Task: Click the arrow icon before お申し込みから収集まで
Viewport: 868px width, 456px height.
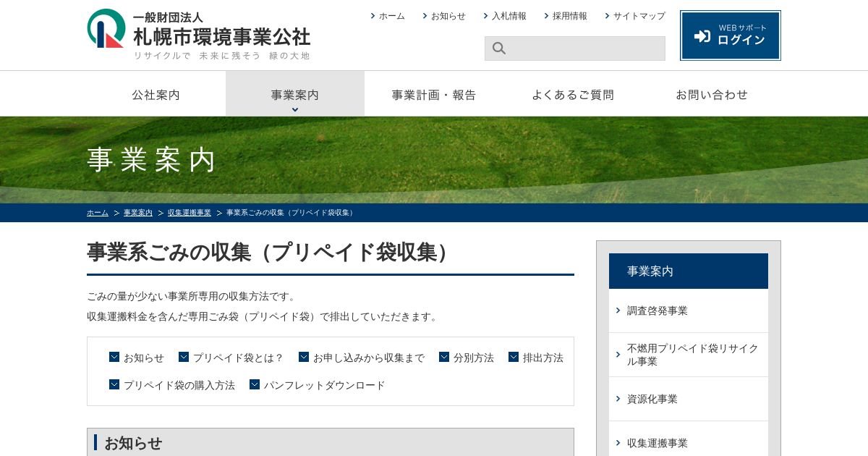Action: coord(304,357)
